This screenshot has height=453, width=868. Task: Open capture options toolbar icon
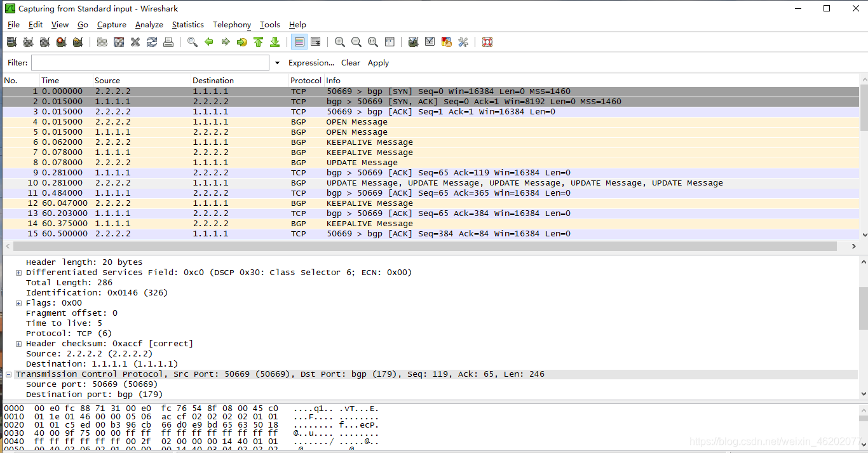click(x=28, y=42)
